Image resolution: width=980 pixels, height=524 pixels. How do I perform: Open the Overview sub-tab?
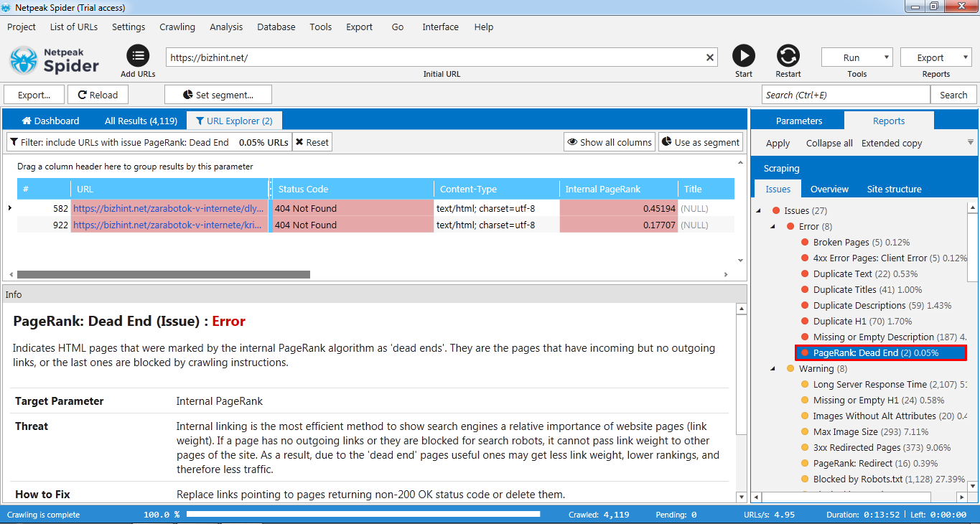(829, 189)
